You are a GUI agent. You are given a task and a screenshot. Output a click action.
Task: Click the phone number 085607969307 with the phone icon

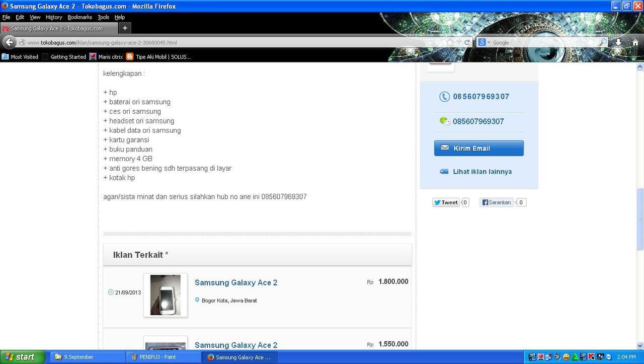[481, 97]
